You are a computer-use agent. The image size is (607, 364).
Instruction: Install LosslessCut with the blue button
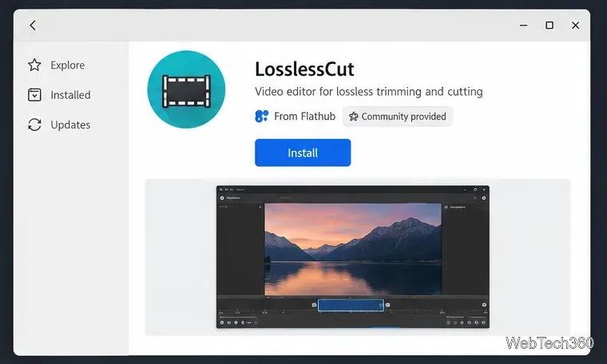click(303, 152)
